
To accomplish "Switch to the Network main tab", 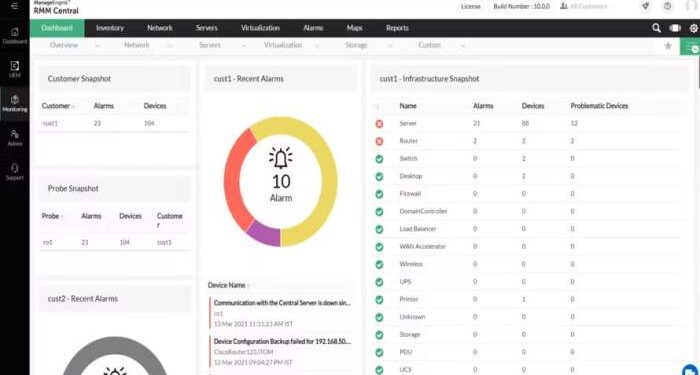I will point(160,28).
